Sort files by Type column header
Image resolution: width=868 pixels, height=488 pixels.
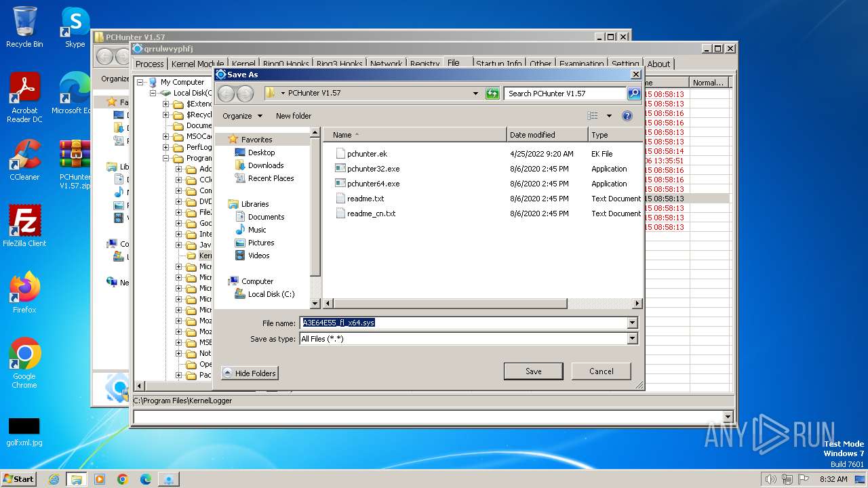615,135
